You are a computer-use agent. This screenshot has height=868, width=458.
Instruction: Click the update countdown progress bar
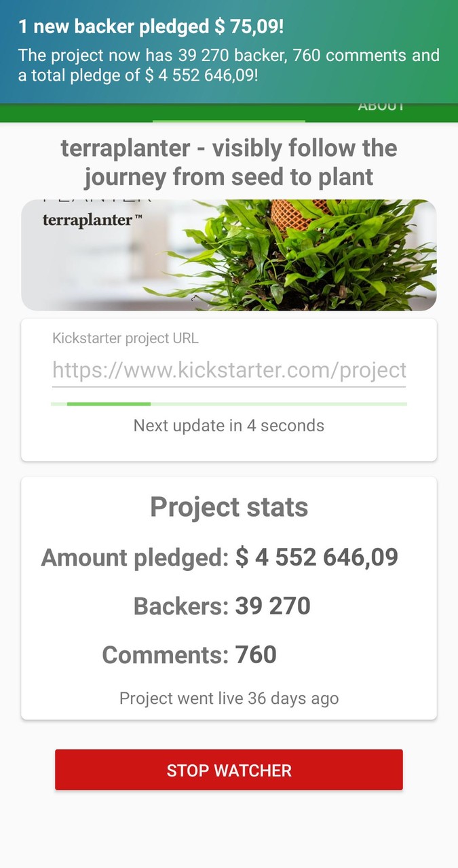click(x=229, y=403)
